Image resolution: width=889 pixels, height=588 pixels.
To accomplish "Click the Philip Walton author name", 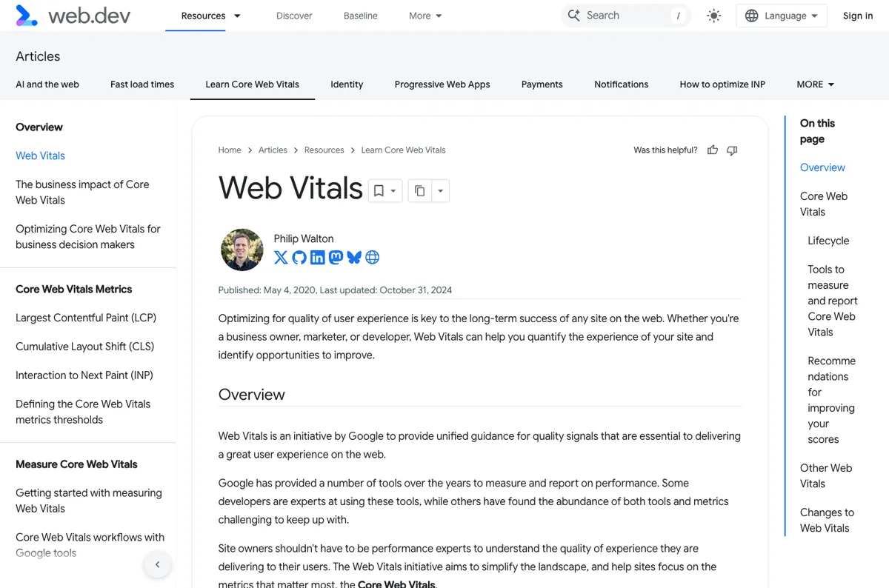I will pos(304,238).
